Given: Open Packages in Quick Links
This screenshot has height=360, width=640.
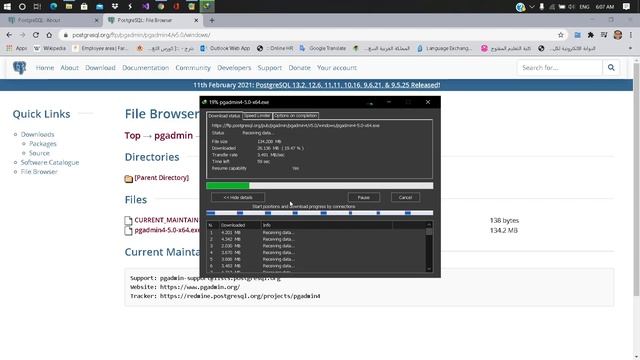Looking at the screenshot, I should point(43,144).
